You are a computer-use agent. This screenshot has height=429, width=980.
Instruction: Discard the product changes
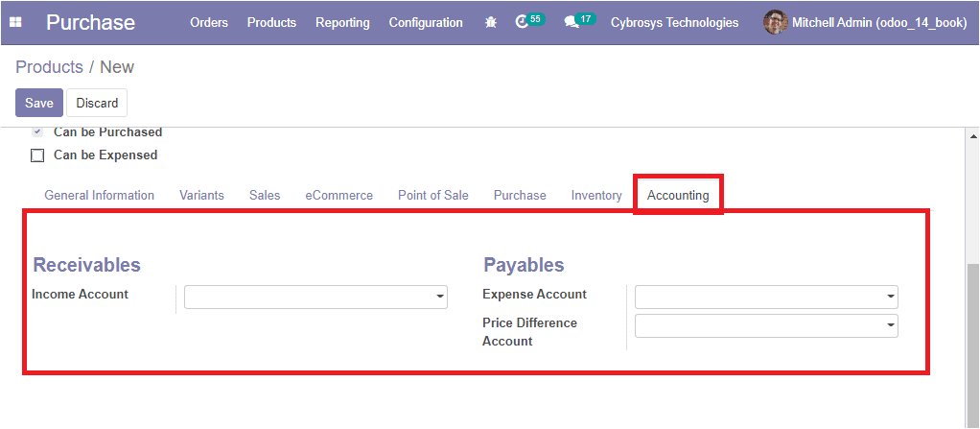pyautogui.click(x=97, y=103)
